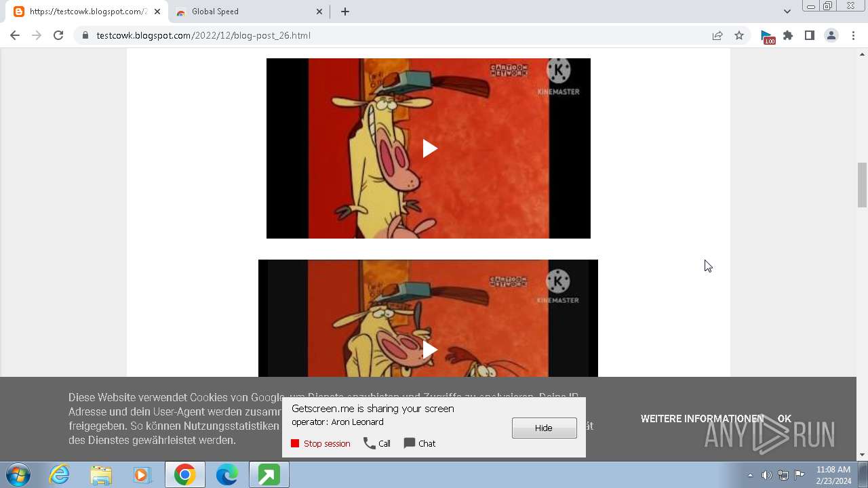Reload the current page

(58, 35)
